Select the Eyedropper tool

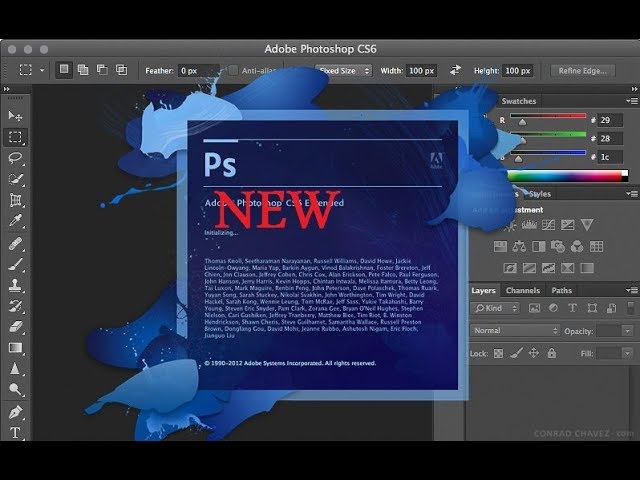pos(15,221)
